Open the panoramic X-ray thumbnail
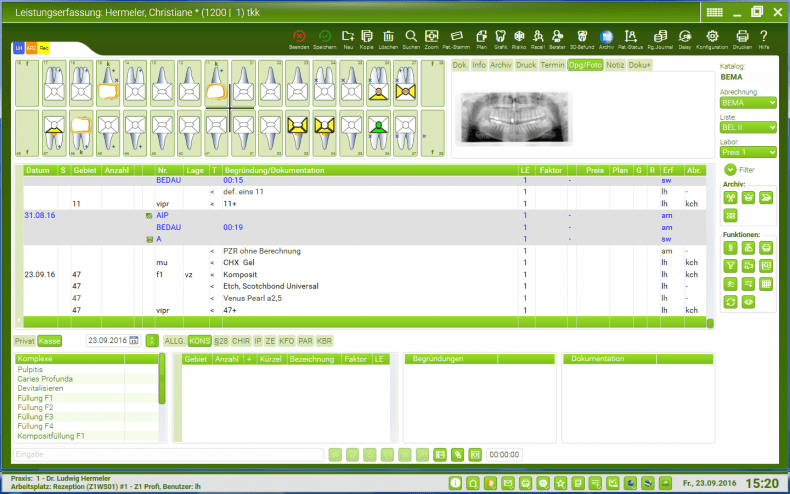The width and height of the screenshot is (790, 494). tap(514, 117)
